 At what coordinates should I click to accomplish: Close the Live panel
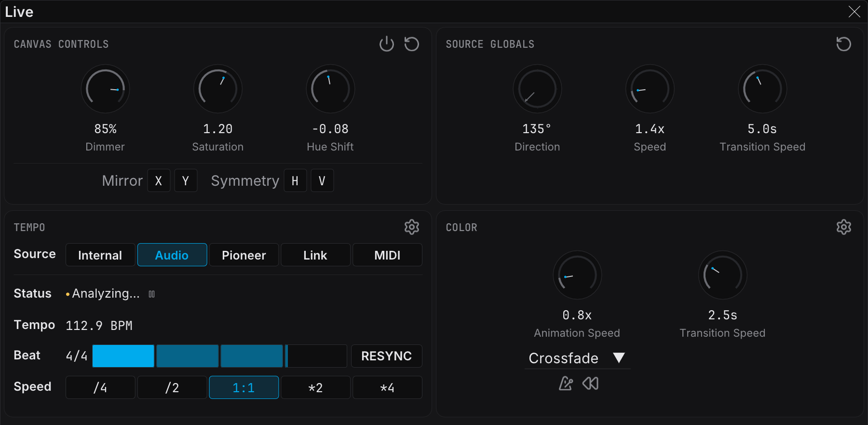(x=854, y=12)
